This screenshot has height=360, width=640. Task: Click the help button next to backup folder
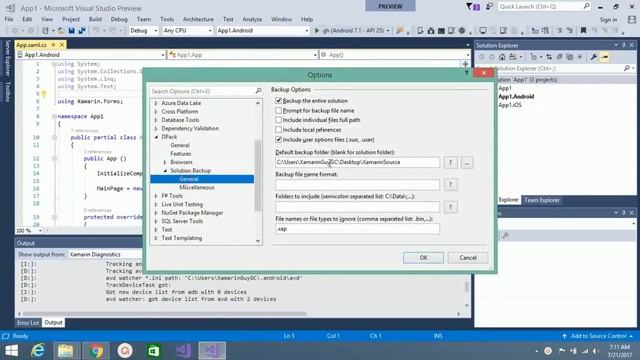tap(451, 162)
